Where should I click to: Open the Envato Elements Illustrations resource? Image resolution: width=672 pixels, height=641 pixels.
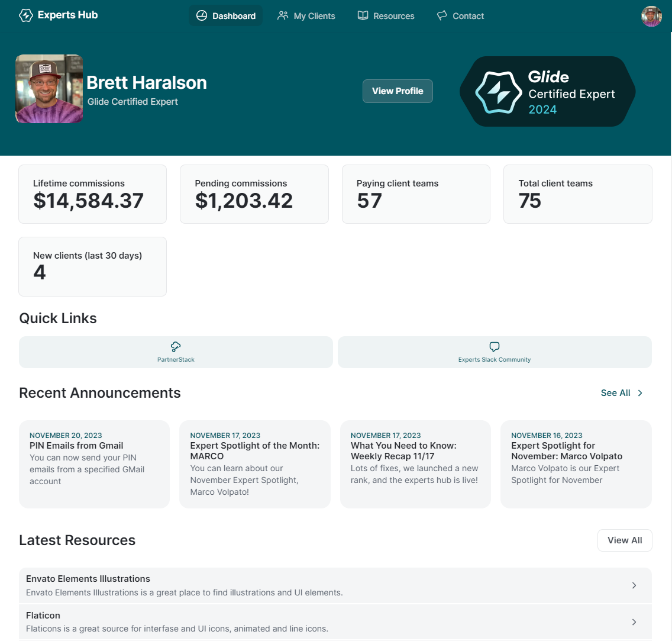click(x=335, y=586)
